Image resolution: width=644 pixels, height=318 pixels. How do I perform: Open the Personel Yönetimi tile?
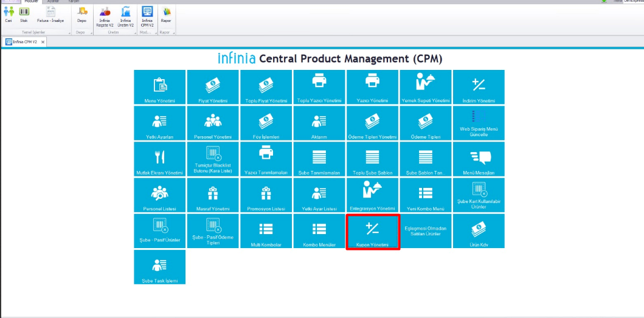[213, 123]
